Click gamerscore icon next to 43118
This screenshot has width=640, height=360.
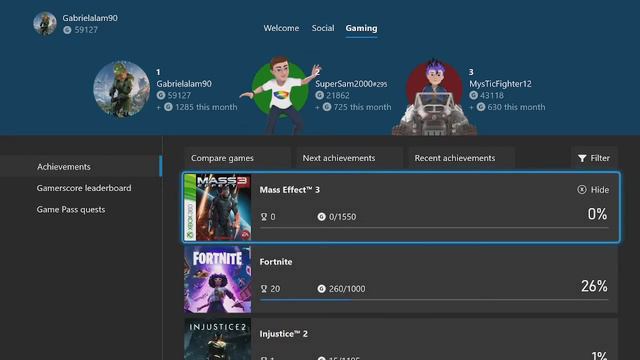(x=473, y=95)
